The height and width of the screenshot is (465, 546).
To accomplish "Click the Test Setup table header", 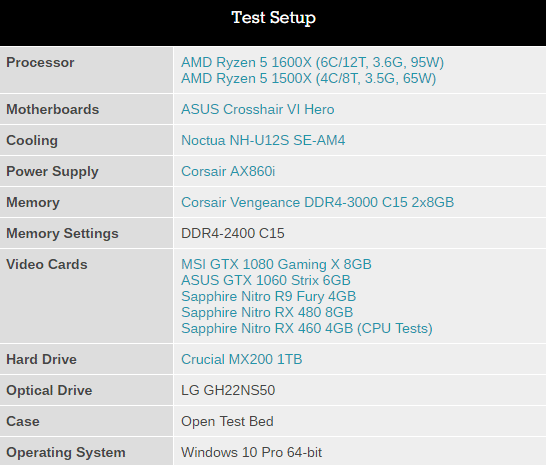I will [273, 18].
